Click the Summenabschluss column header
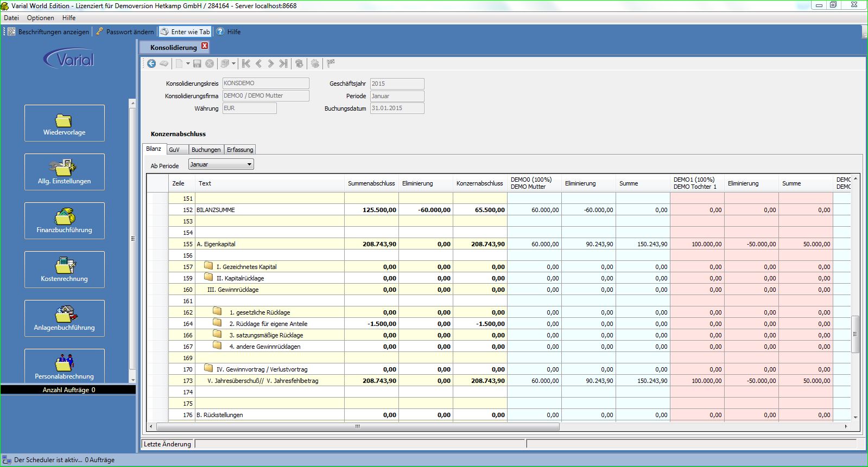This screenshot has height=467, width=868. (x=371, y=183)
